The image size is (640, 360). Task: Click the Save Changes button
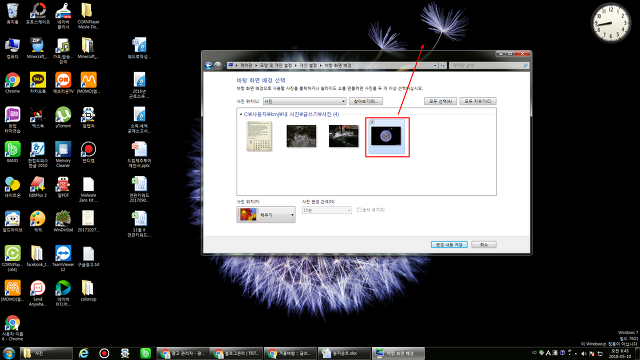point(449,244)
